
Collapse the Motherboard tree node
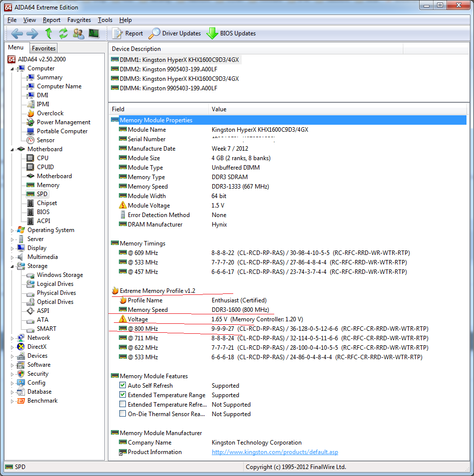[13, 150]
